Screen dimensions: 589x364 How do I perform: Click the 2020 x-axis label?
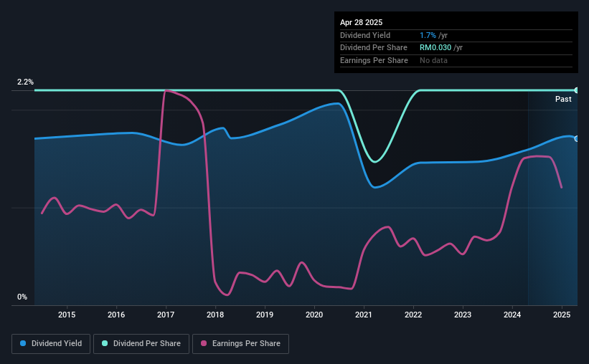[314, 315]
